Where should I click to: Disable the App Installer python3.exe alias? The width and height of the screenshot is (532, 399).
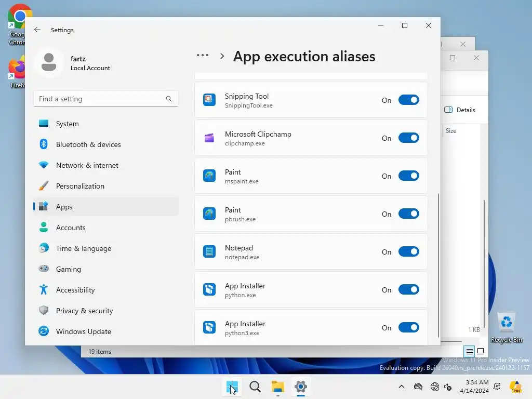pos(408,328)
